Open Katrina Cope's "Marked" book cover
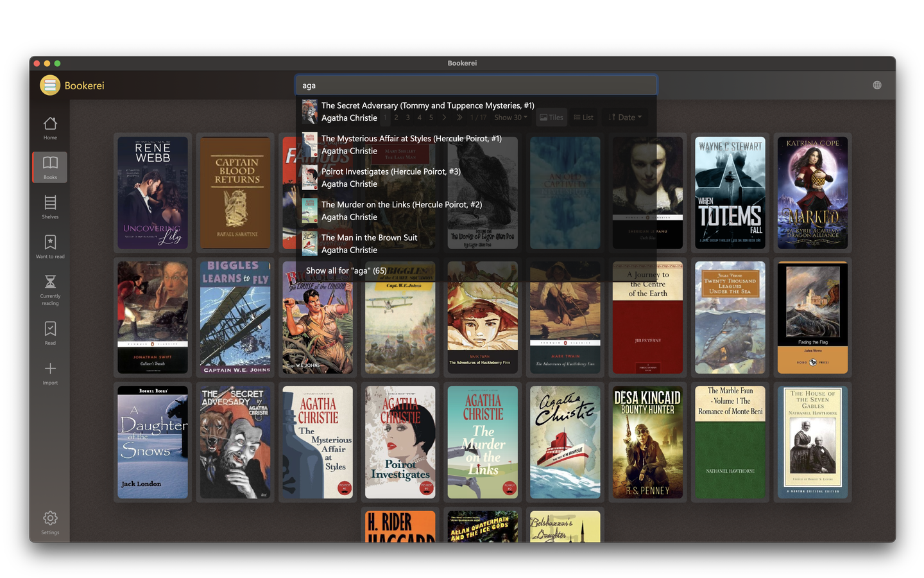924x578 pixels. tap(813, 193)
